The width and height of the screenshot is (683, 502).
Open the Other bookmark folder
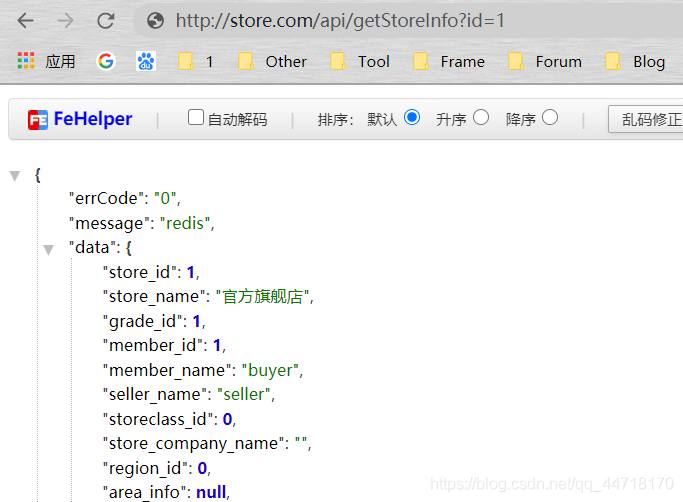tap(272, 61)
